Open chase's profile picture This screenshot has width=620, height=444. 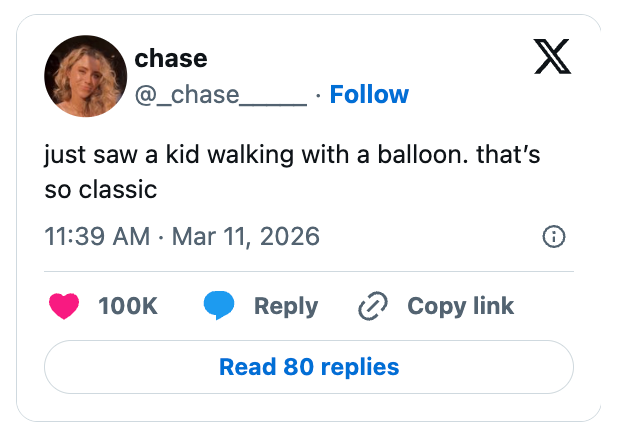point(84,76)
